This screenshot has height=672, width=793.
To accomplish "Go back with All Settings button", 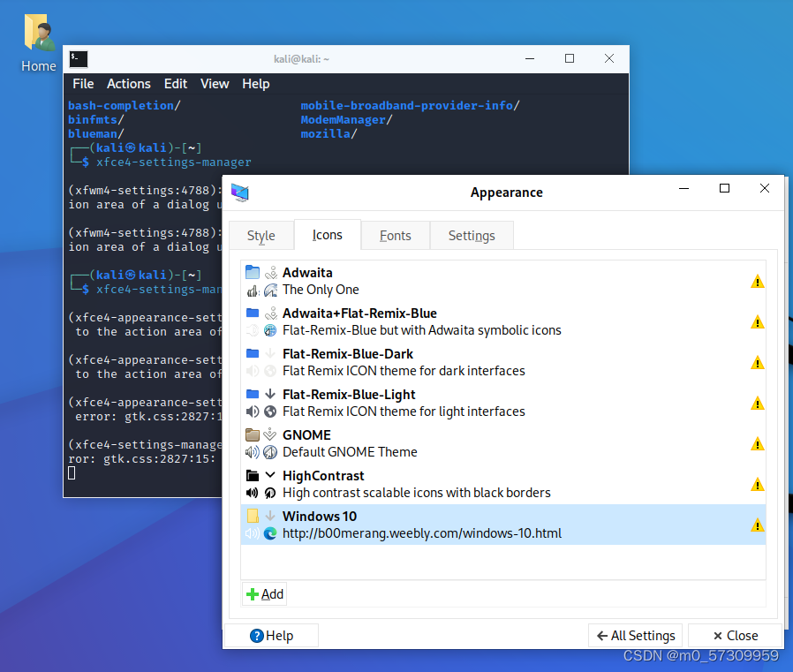I will click(x=636, y=636).
